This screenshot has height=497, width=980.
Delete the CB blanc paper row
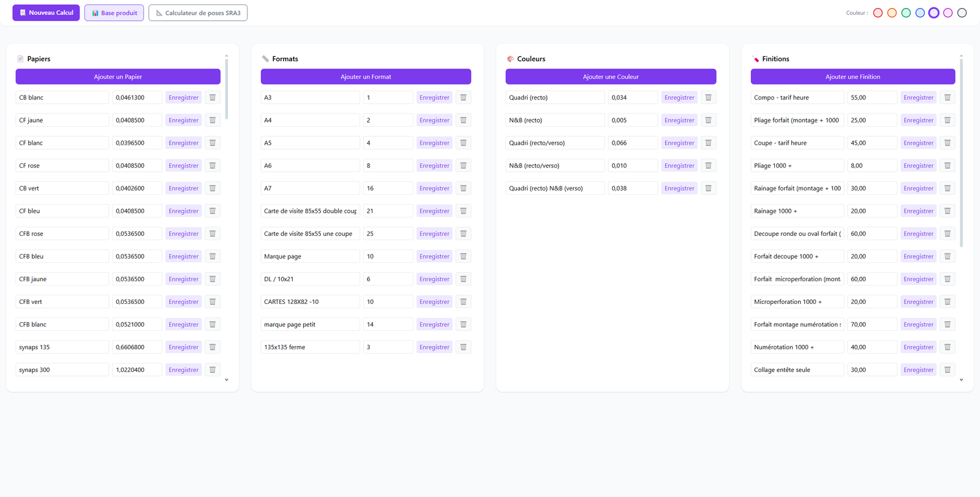click(213, 97)
